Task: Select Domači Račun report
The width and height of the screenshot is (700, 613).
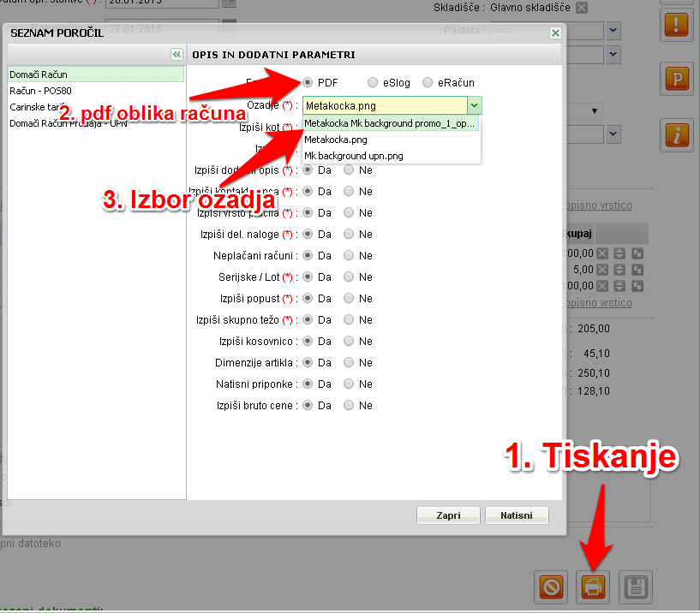Action: pyautogui.click(x=96, y=74)
